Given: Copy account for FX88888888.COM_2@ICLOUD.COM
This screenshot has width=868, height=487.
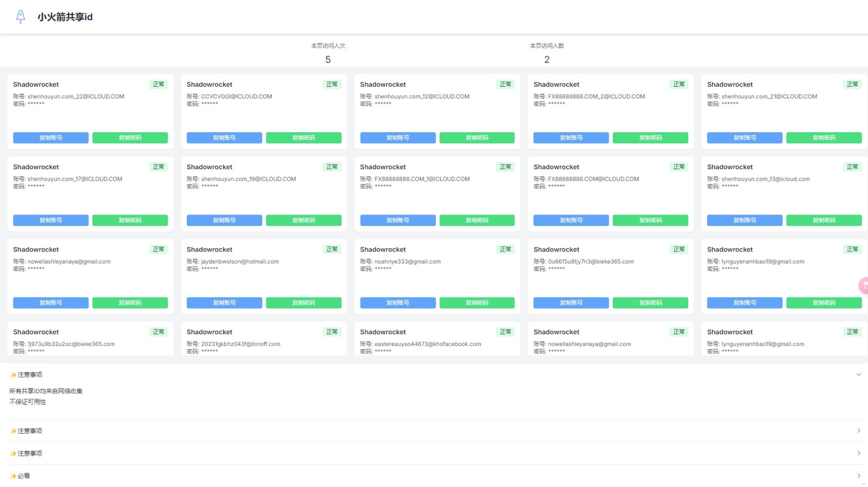Looking at the screenshot, I should click(x=571, y=138).
